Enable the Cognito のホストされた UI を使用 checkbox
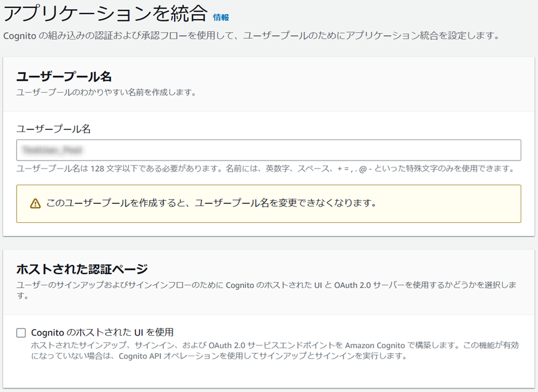 (x=20, y=332)
